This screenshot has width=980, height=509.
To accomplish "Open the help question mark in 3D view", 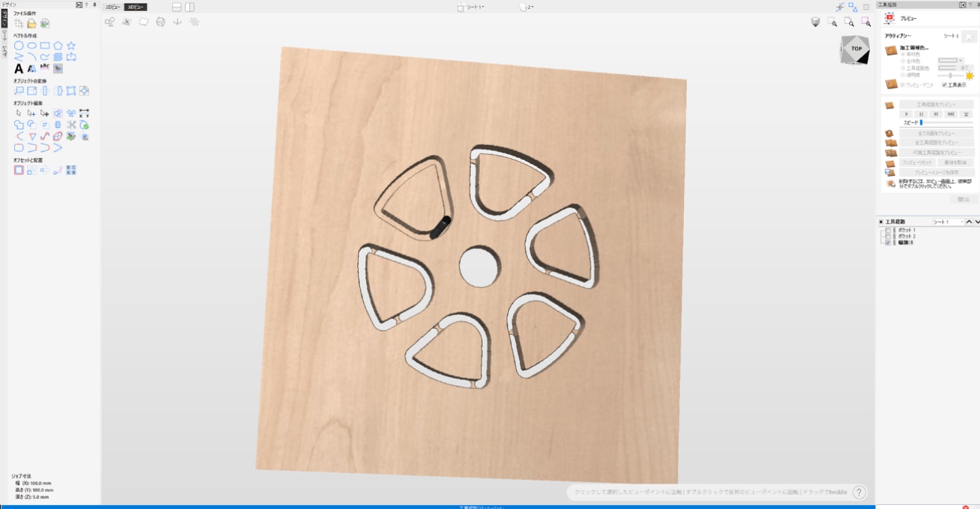I will 860,492.
